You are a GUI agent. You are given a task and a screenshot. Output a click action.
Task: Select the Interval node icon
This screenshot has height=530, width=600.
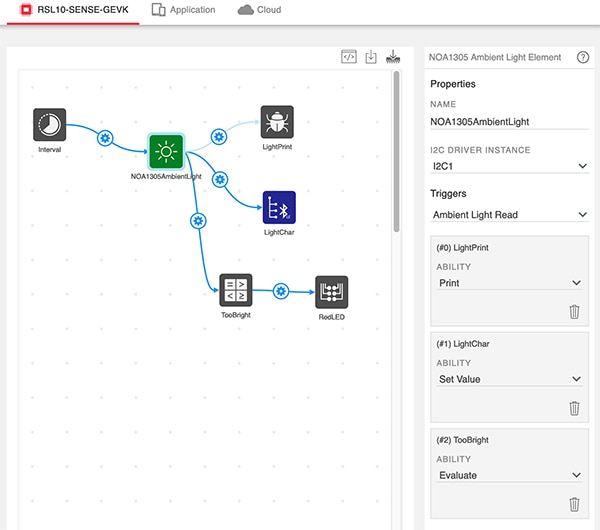[49, 124]
